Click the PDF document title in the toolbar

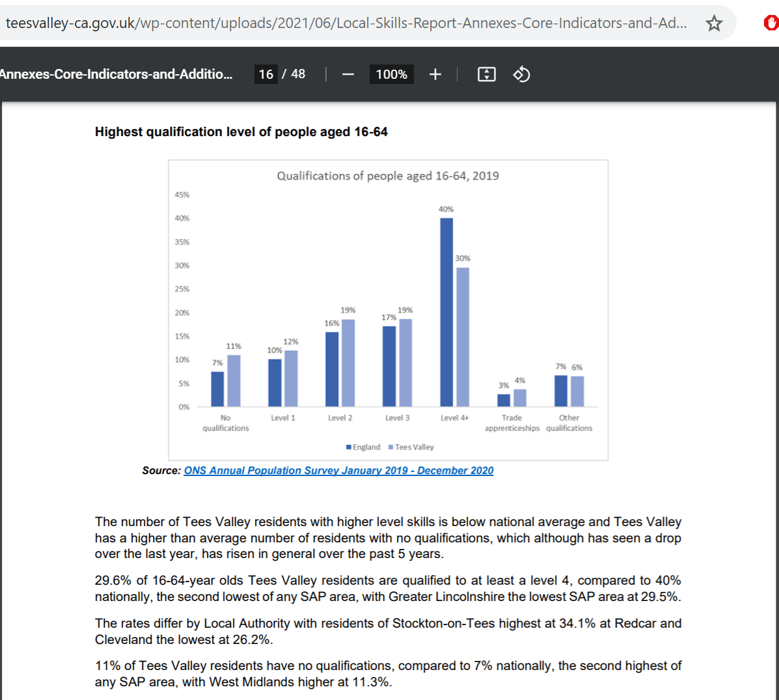click(x=116, y=74)
